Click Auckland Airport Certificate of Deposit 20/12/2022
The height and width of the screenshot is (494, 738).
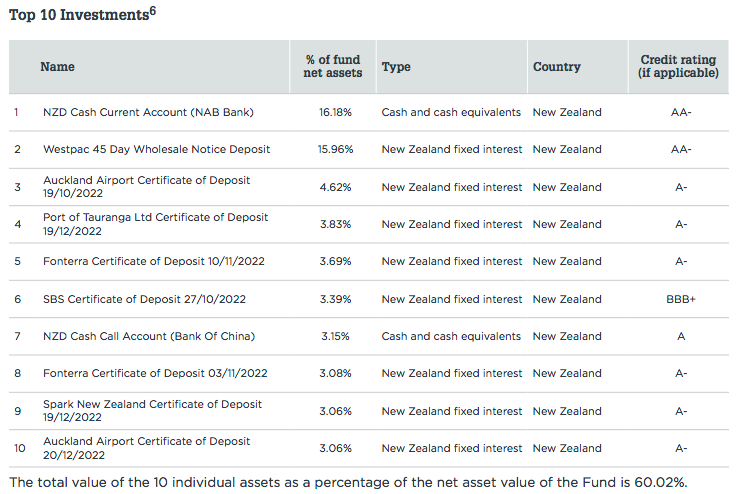tap(146, 448)
